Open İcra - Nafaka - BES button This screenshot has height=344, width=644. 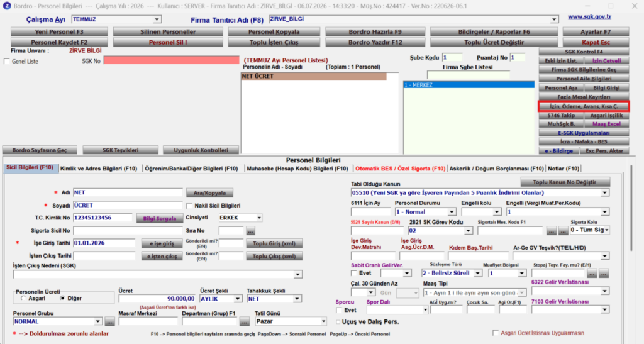584,141
